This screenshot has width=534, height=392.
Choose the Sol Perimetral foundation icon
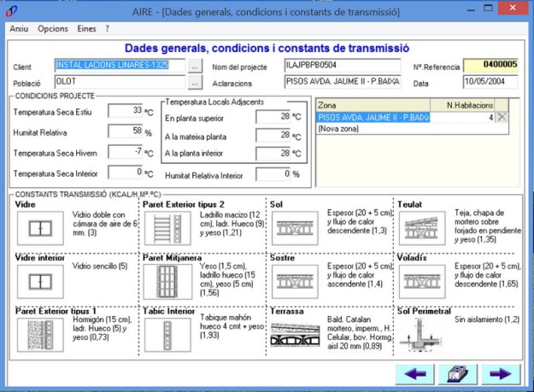pos(421,335)
